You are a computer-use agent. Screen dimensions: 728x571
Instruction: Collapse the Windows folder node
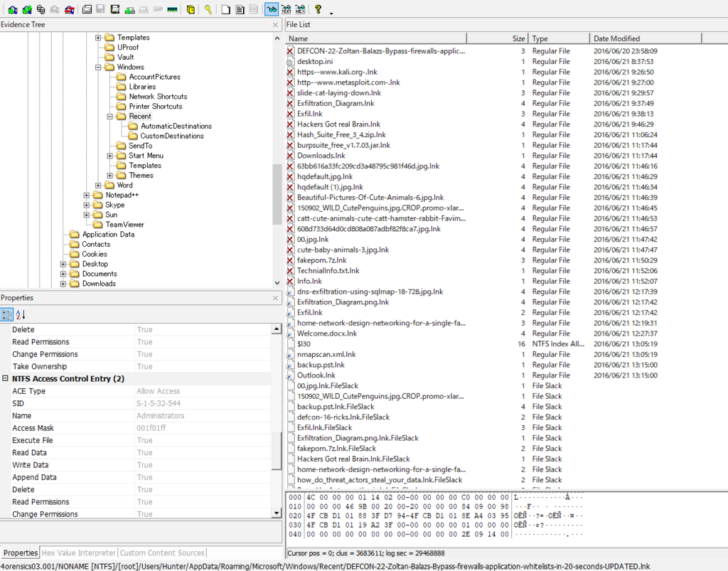[x=98, y=68]
